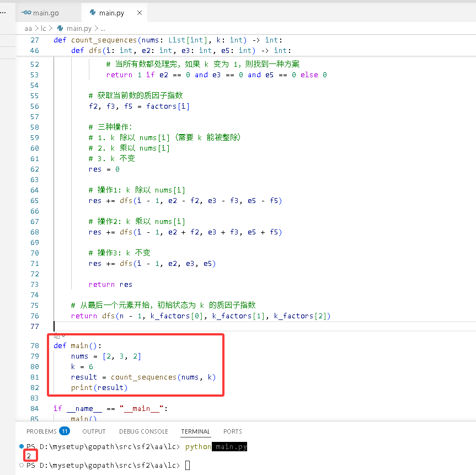Click line number 53 in gutter
The height and width of the screenshot is (475, 476).
tap(35, 75)
